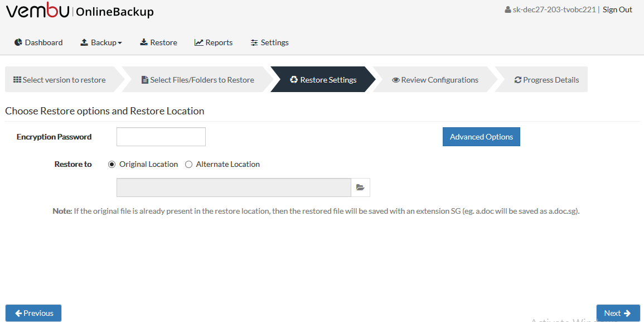Click the Restore download icon in navbar

pyautogui.click(x=144, y=42)
